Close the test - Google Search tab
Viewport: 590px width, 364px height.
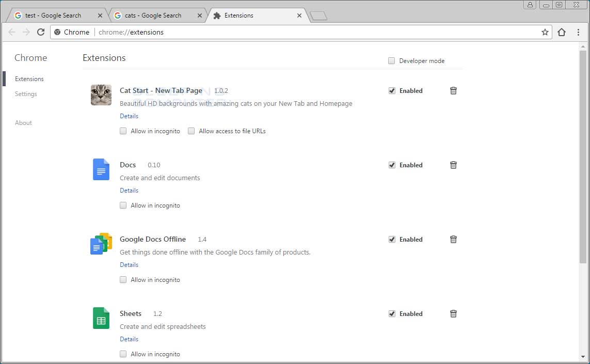(x=100, y=16)
